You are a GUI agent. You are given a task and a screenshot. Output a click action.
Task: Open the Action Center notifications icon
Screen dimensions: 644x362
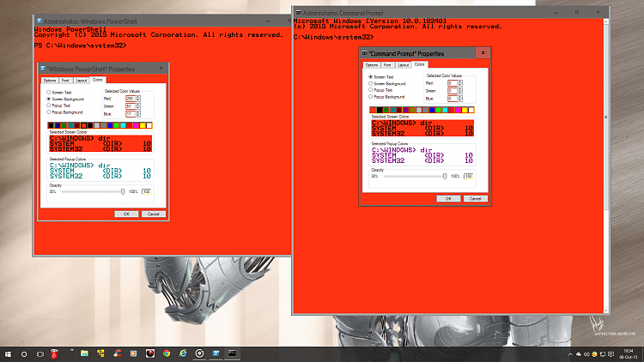[611, 354]
